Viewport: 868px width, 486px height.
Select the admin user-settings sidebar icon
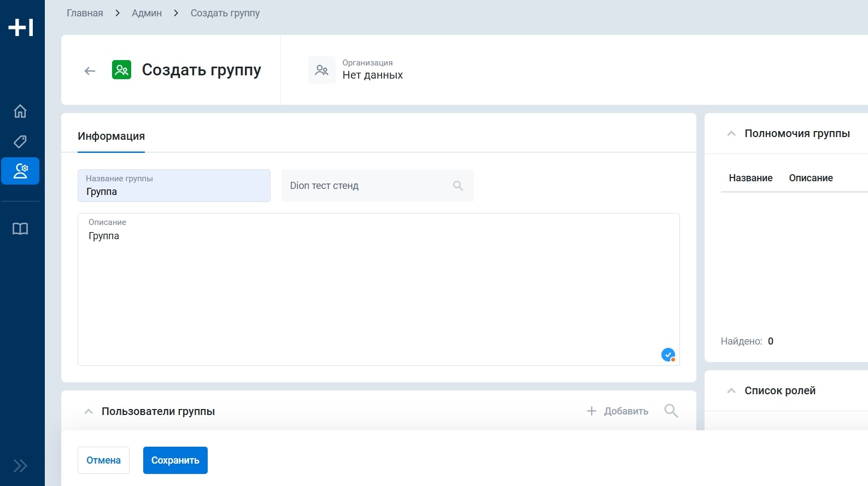(20, 171)
